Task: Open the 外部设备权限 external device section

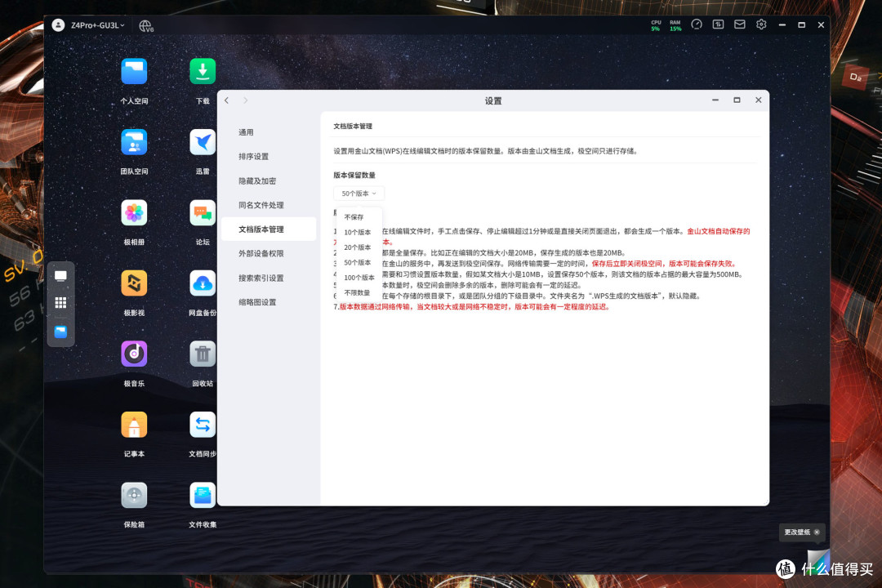Action: click(x=269, y=253)
